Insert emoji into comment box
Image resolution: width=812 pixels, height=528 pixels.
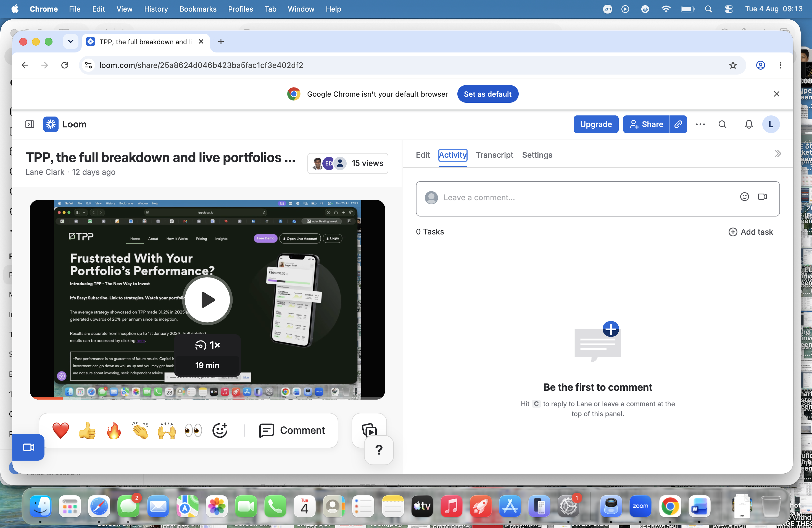744,196
